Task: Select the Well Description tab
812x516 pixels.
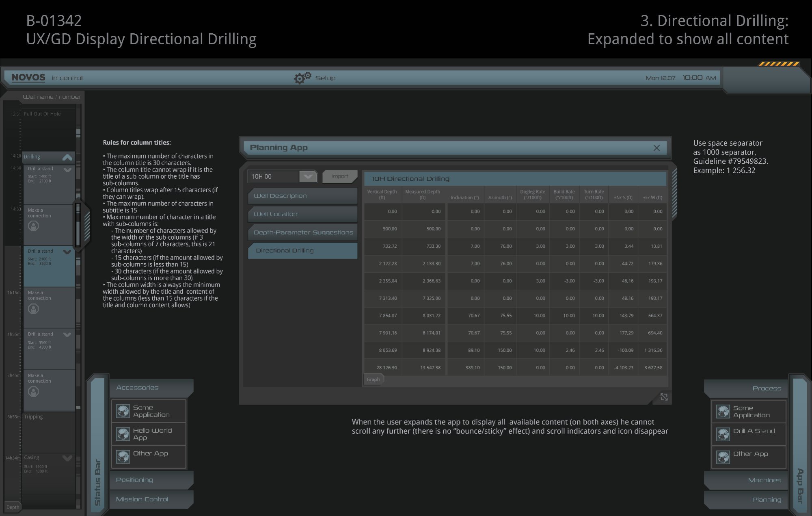Action: tap(302, 196)
